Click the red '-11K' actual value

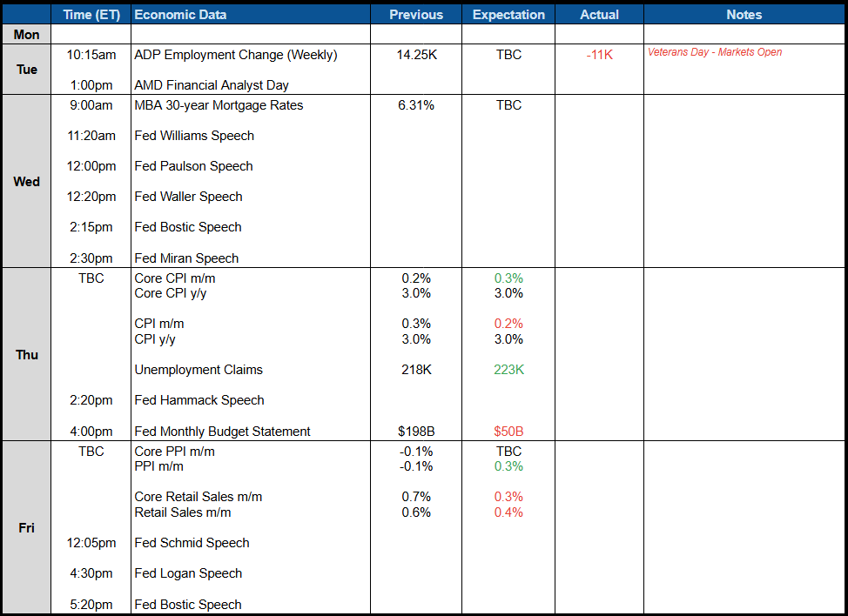click(x=599, y=55)
